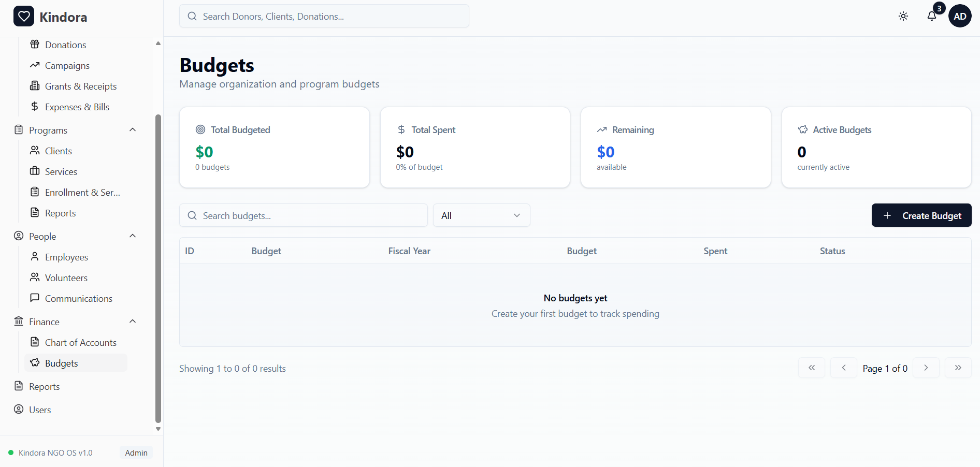This screenshot has height=467, width=980.
Task: Click the sidebar vertical scrollbar thumb
Action: [158, 268]
